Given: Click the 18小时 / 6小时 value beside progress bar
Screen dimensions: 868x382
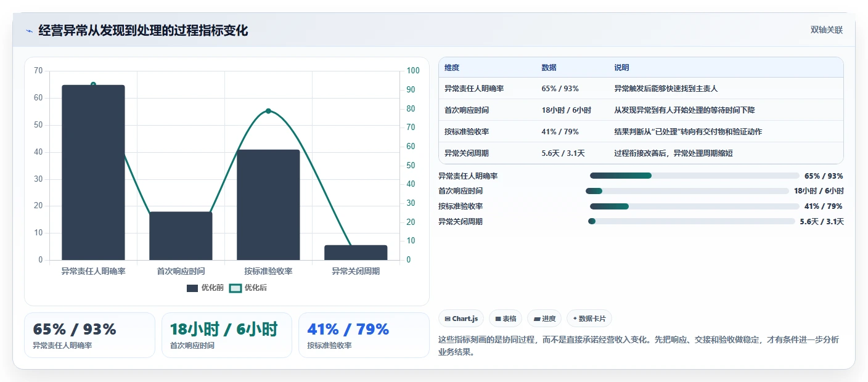Looking at the screenshot, I should click(x=819, y=191).
